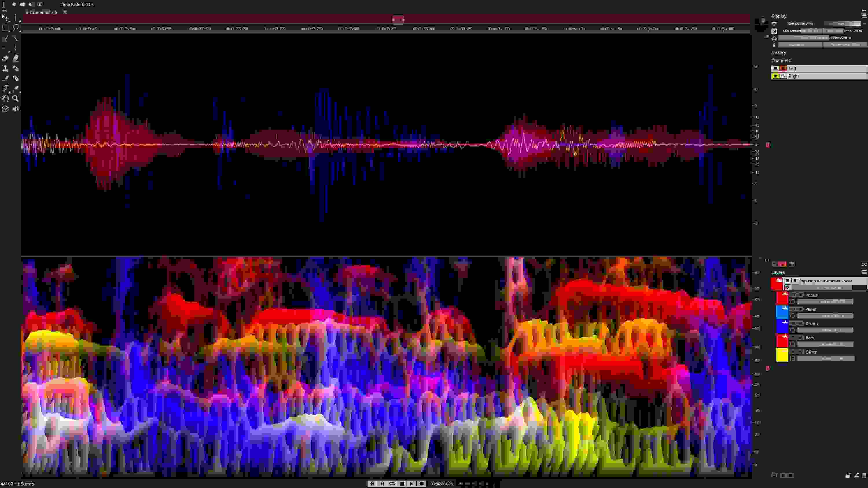Activate the Playback audition tool
The width and height of the screenshot is (868, 488).
click(x=16, y=108)
